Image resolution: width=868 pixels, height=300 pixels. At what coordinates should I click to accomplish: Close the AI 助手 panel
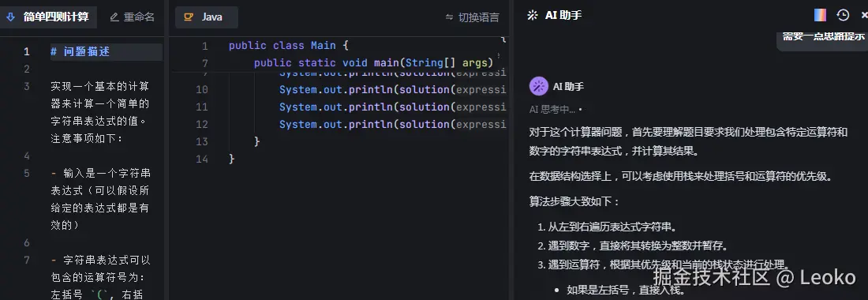pyautogui.click(x=864, y=15)
